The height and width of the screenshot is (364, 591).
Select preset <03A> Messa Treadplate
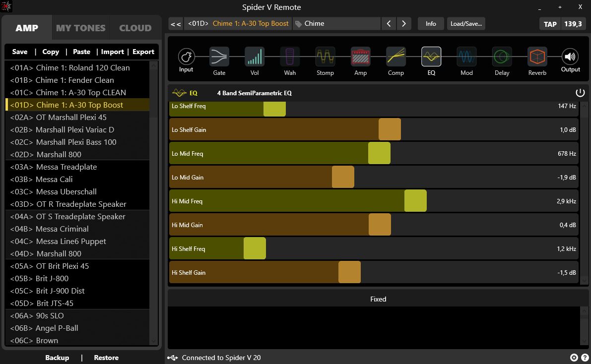point(77,167)
